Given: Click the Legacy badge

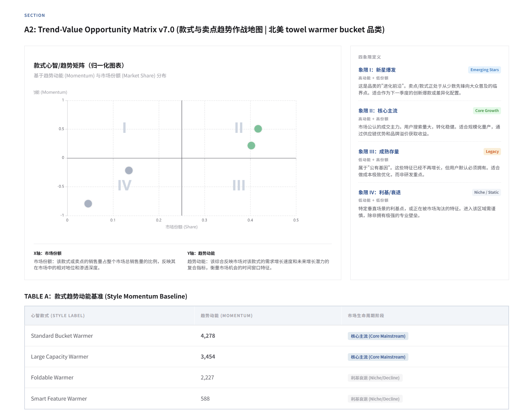Looking at the screenshot, I should point(492,152).
